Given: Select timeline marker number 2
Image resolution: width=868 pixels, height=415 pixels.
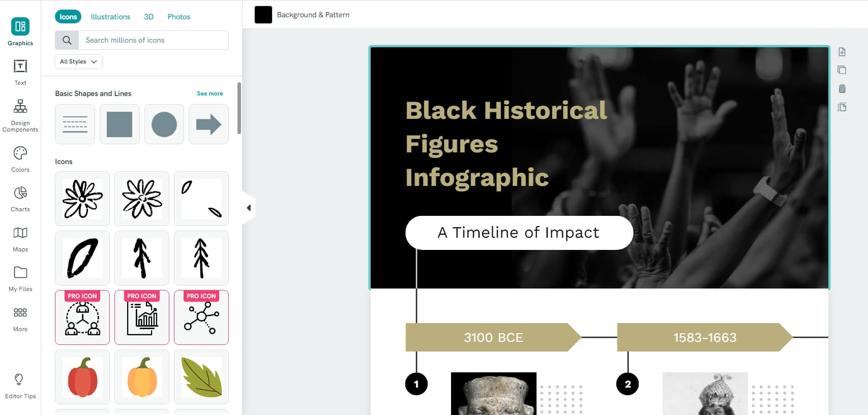Looking at the screenshot, I should 628,384.
